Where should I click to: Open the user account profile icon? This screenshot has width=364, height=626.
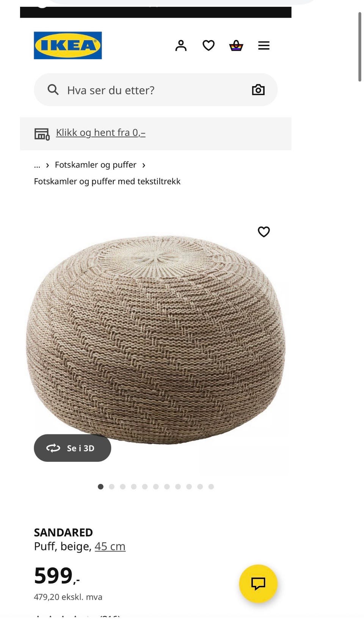click(181, 45)
